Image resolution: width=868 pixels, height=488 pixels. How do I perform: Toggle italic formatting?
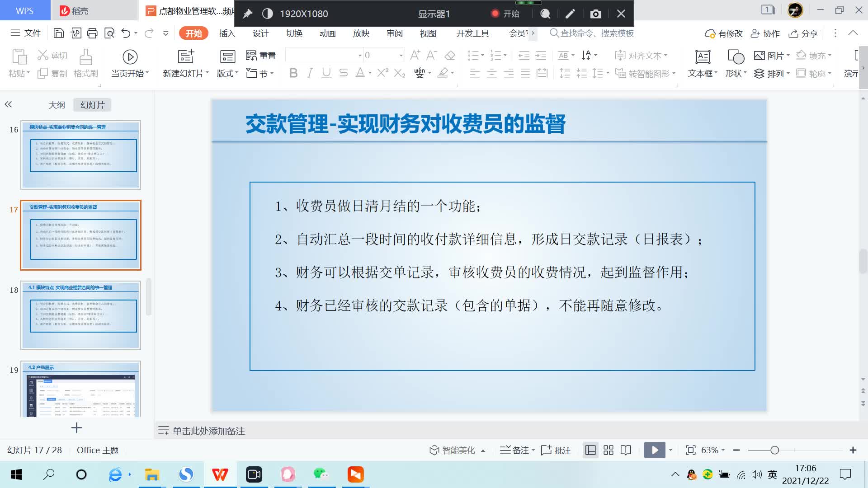point(310,73)
